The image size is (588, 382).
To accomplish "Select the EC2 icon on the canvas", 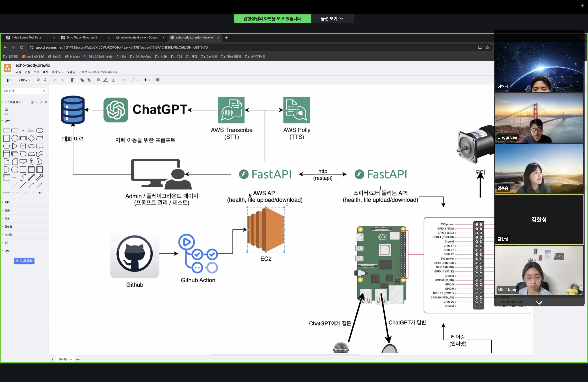I will pos(266,230).
